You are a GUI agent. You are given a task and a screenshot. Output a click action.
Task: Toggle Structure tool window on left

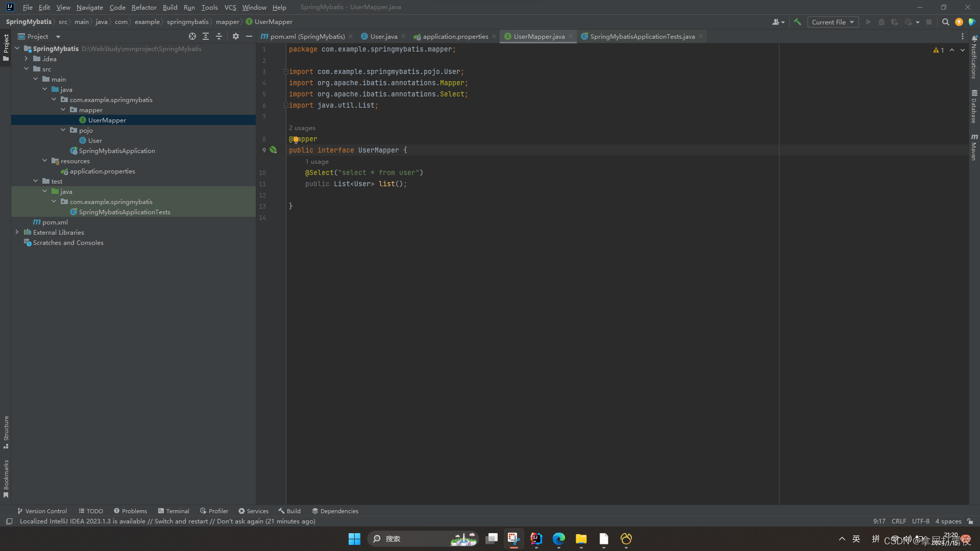[6, 432]
